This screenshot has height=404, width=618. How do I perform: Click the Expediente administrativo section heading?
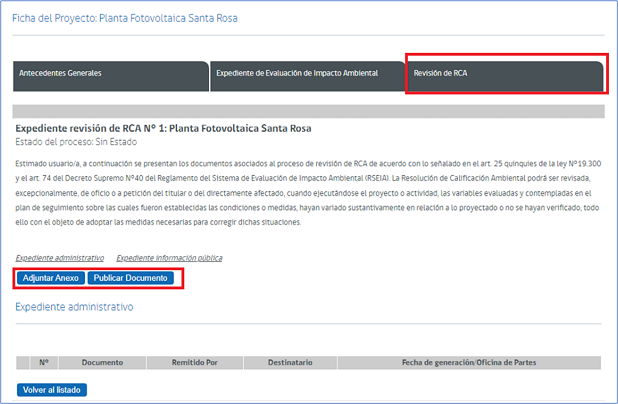pos(74,307)
